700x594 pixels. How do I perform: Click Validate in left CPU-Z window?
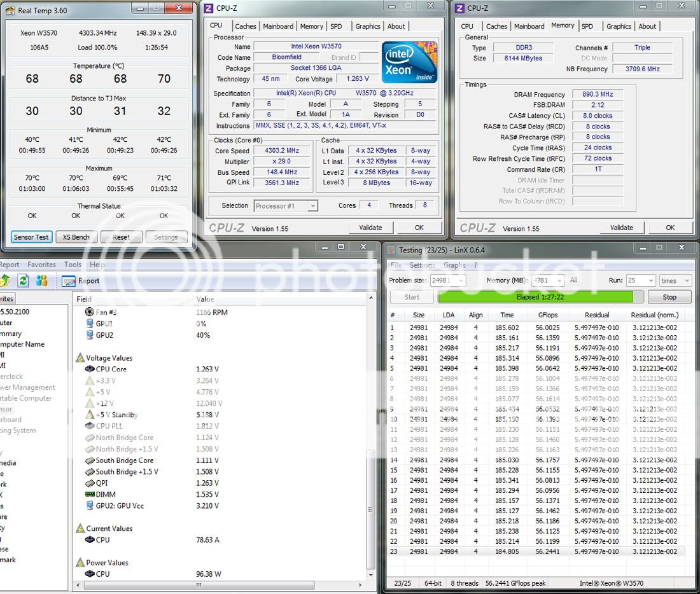[370, 228]
